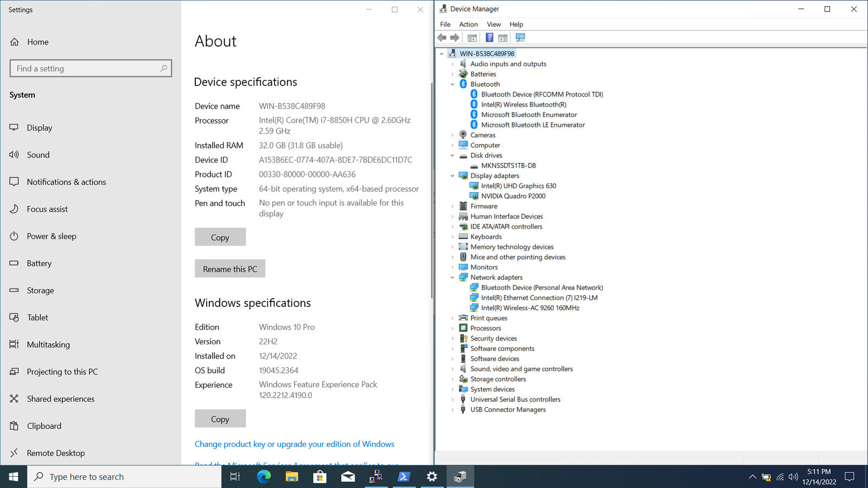Open the View menu in Device Manager
Screen dimensions: 868x488
click(493, 24)
